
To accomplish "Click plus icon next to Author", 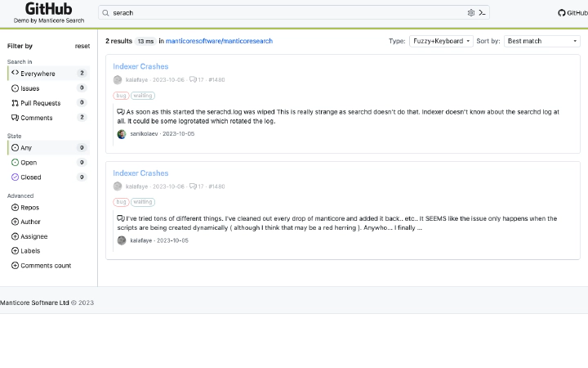I will coord(15,222).
